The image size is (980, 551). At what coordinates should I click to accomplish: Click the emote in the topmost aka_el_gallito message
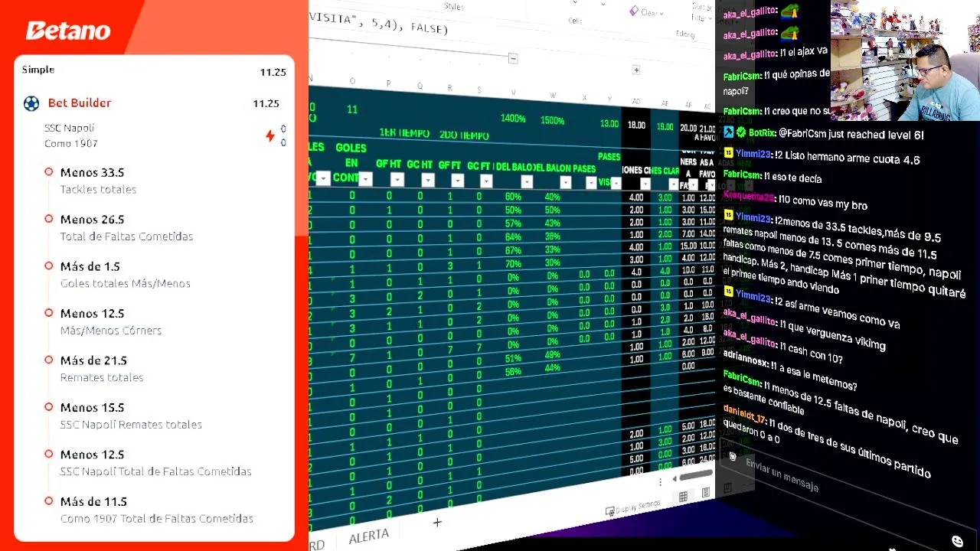click(789, 11)
